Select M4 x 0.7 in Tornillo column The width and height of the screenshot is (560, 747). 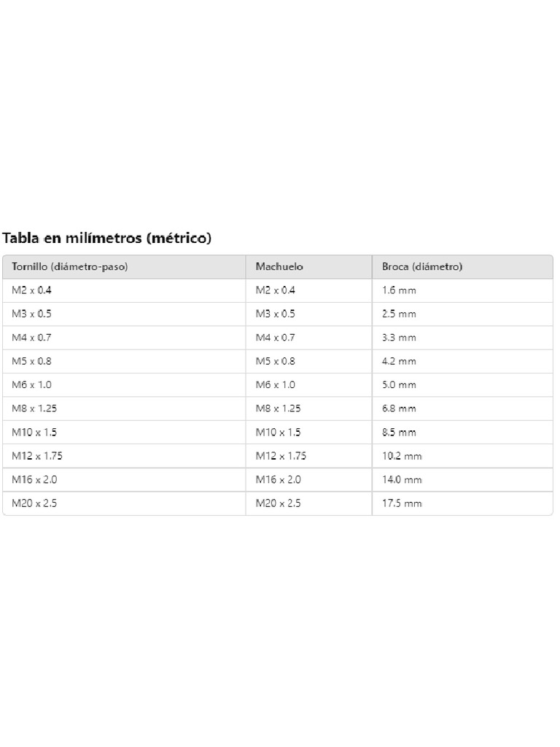coord(32,338)
